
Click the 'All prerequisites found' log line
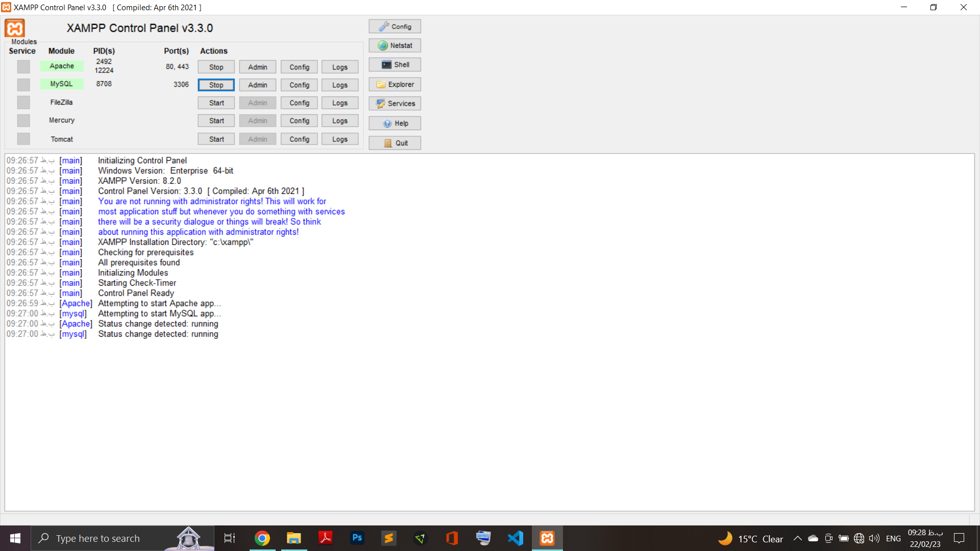pyautogui.click(x=139, y=262)
